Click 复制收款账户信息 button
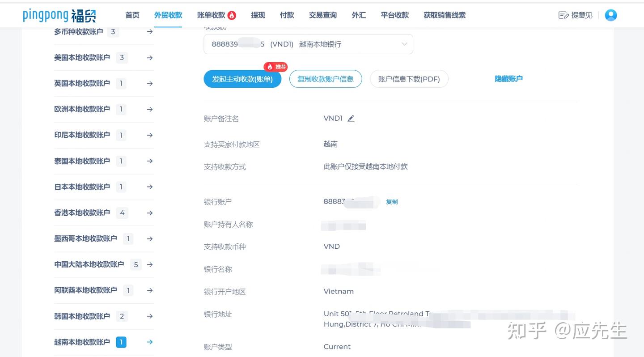This screenshot has height=357, width=644. pos(326,79)
